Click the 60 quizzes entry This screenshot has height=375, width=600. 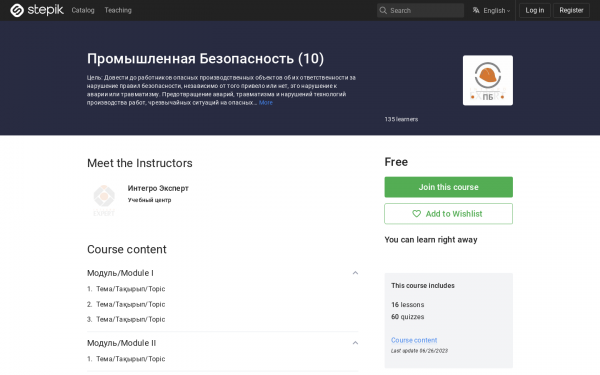(x=408, y=317)
